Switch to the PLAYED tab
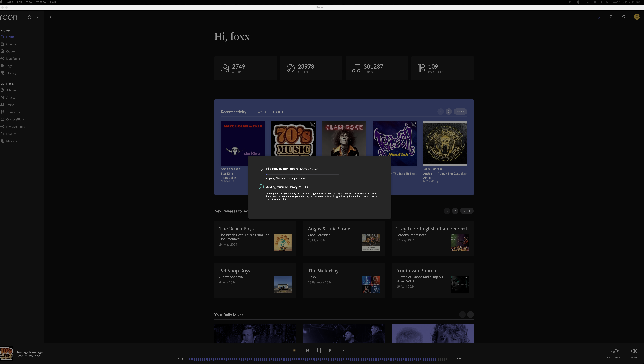The width and height of the screenshot is (644, 364). 260,112
